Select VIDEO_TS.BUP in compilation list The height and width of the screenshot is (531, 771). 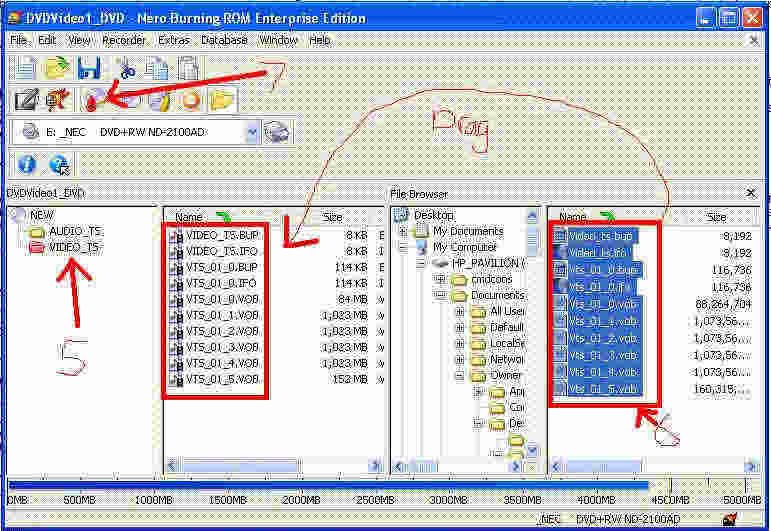coord(222,236)
